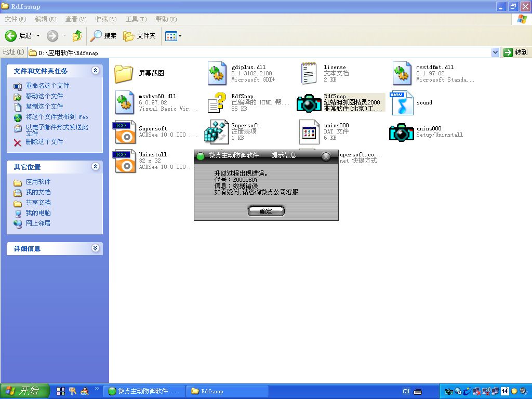Go up one folder level

[77, 36]
